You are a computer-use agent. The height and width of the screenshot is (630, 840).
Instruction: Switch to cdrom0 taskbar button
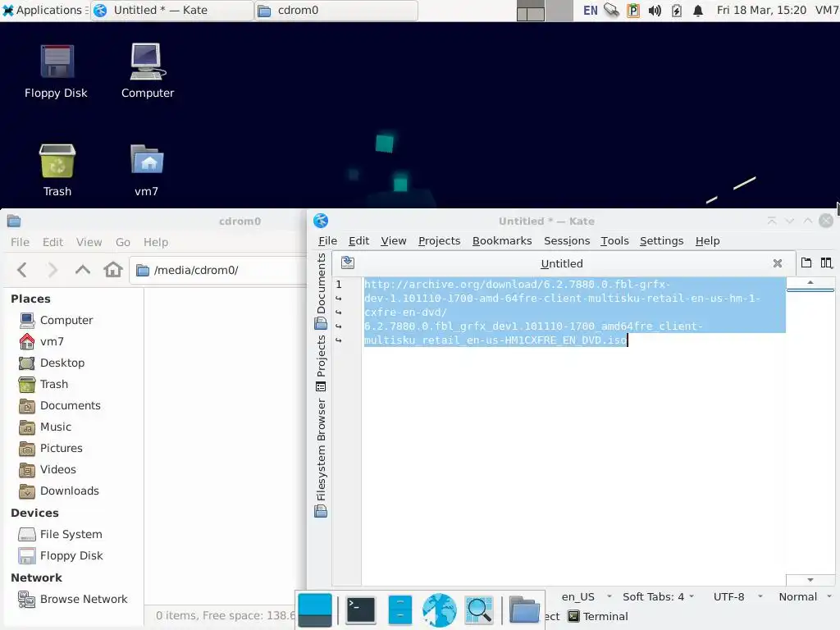(336, 10)
